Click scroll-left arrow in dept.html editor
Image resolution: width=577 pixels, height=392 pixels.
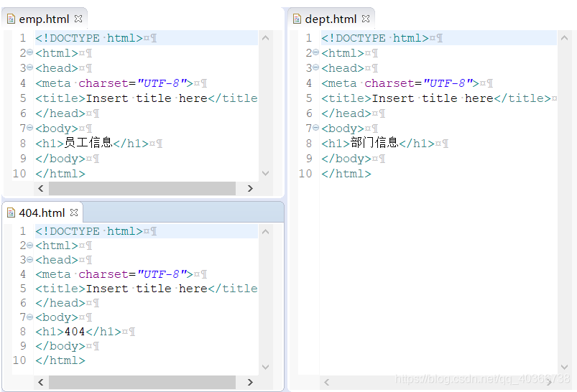point(326,383)
